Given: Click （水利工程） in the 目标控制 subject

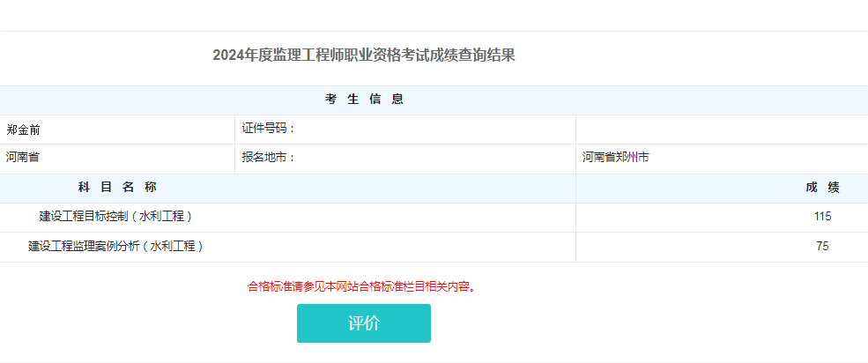Looking at the screenshot, I should (x=161, y=217).
